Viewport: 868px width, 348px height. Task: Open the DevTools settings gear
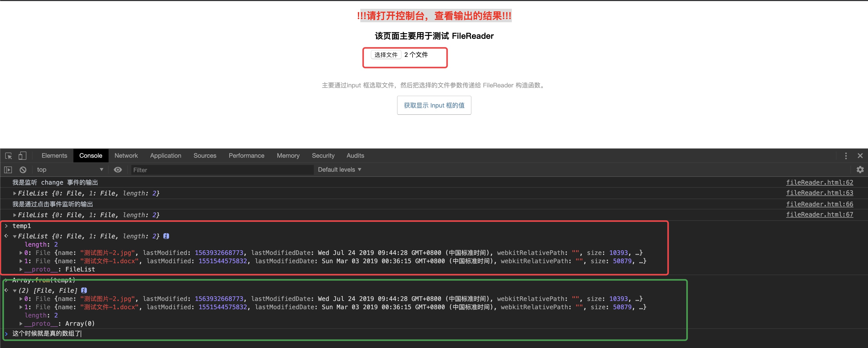pyautogui.click(x=861, y=170)
